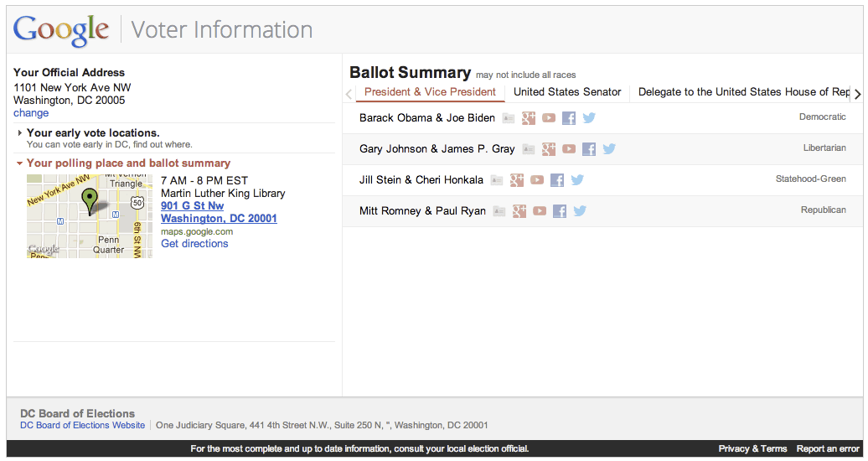Click Gary Johnson's YouTube channel icon
The image size is (868, 461).
[x=569, y=149]
